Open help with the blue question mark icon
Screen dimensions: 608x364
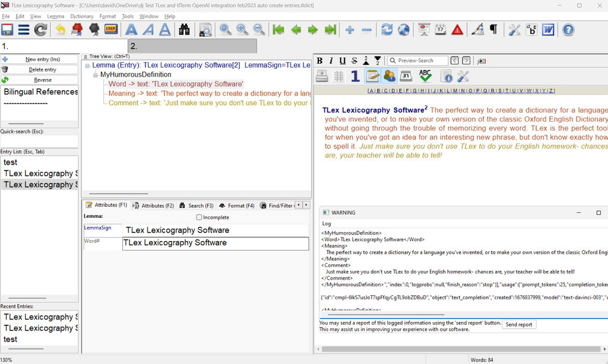click(x=568, y=30)
